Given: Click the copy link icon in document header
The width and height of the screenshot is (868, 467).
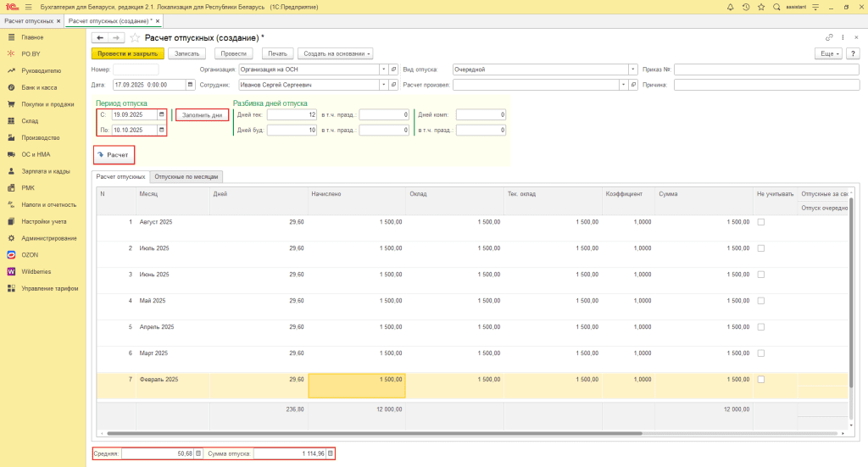Looking at the screenshot, I should [829, 38].
